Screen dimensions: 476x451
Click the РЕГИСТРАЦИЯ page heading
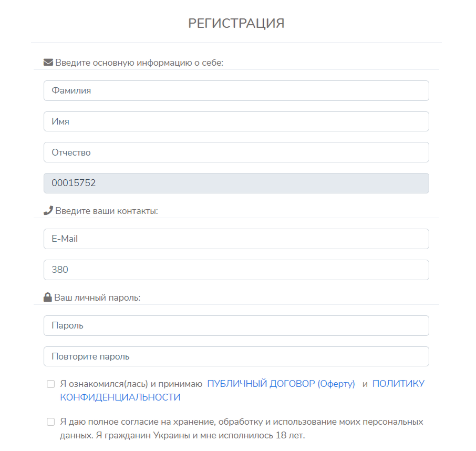click(x=236, y=23)
